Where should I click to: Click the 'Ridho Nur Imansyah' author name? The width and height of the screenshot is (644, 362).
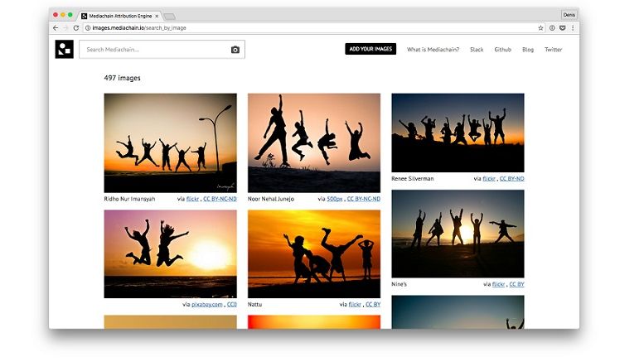129,199
